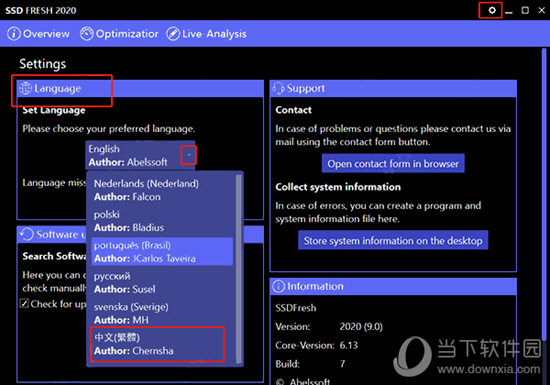Switch to the Optimization tab
550x385 pixels.
119,34
